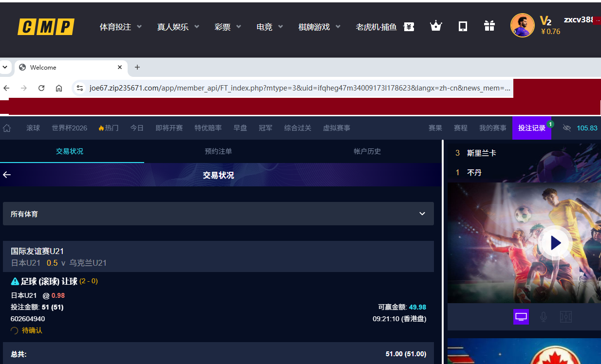Switch to the 预约注单 tab
This screenshot has width=601, height=364.
coord(218,151)
